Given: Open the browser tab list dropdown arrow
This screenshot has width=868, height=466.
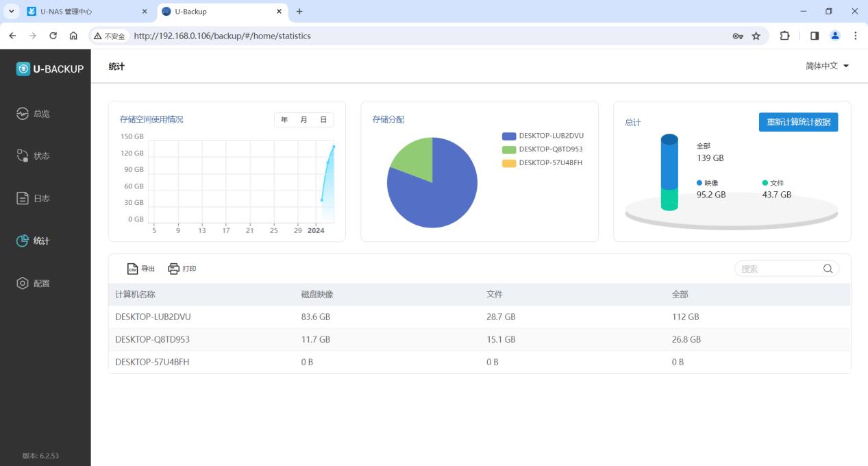Looking at the screenshot, I should tap(11, 12).
